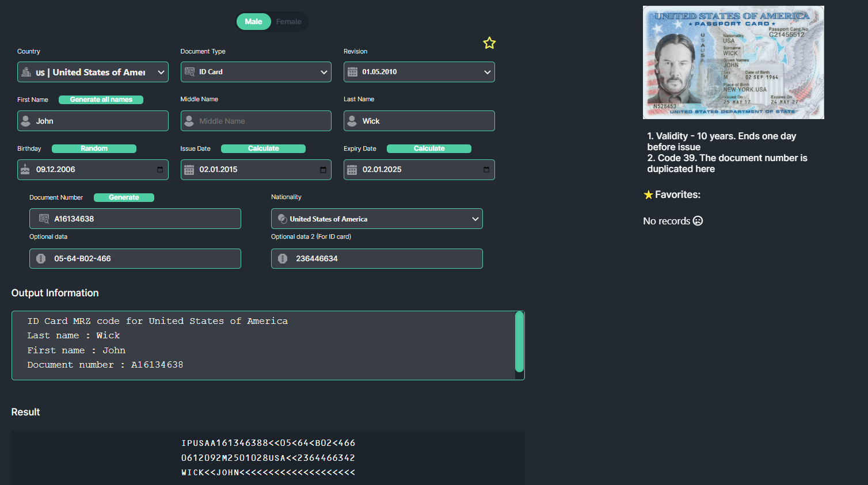Image resolution: width=868 pixels, height=485 pixels.
Task: Click the calendar icon in Revision dropdown
Action: click(352, 72)
